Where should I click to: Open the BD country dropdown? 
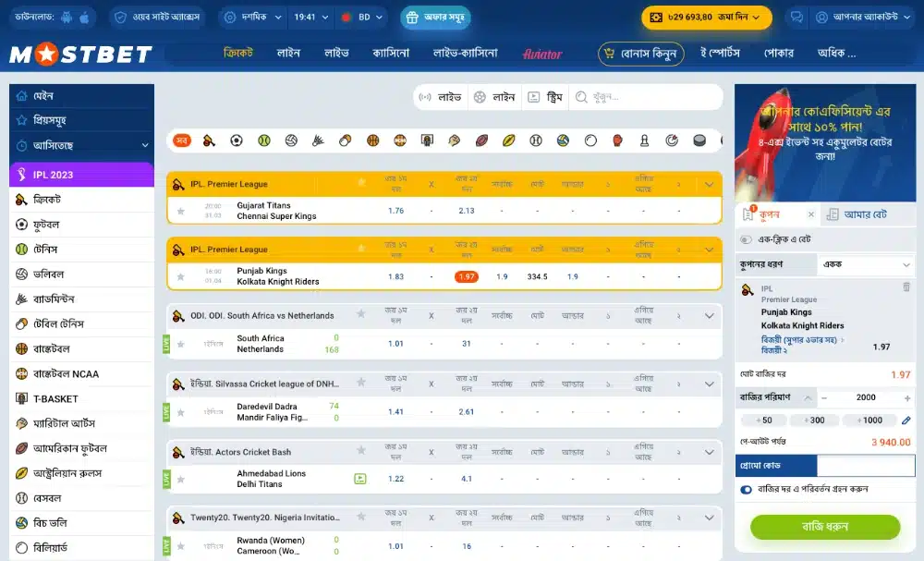[x=362, y=17]
